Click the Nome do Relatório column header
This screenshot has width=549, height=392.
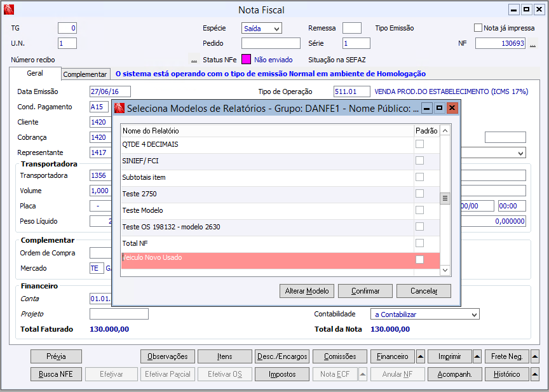268,130
